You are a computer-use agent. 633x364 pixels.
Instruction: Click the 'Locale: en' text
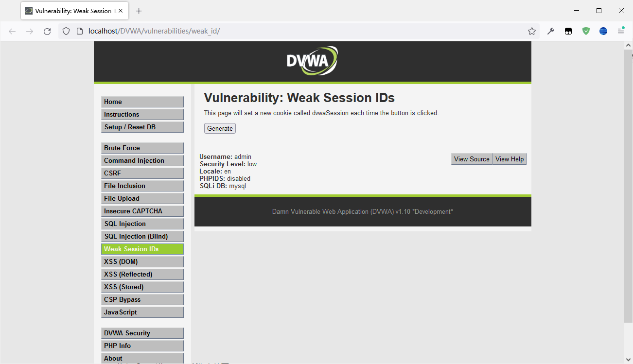[x=215, y=172]
